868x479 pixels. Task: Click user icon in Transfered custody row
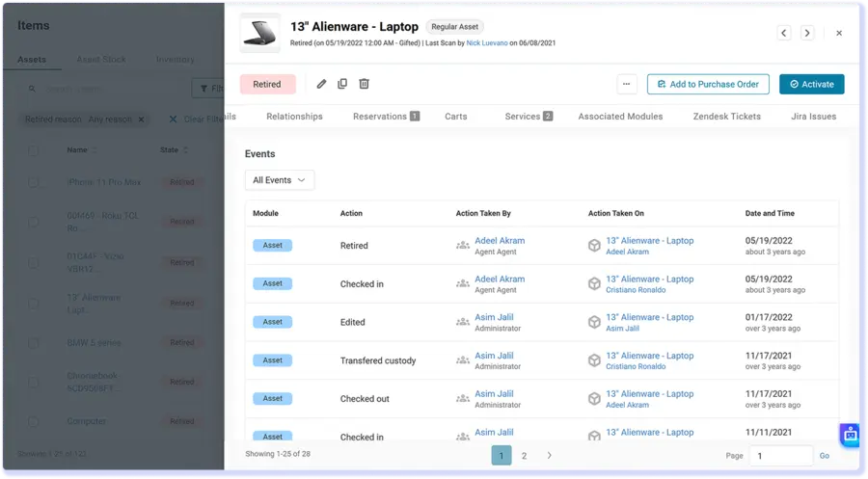coord(462,360)
